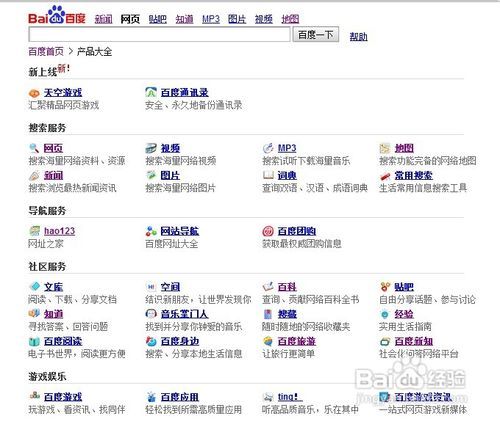
Task: Click the hao123 icon
Action: [34, 231]
